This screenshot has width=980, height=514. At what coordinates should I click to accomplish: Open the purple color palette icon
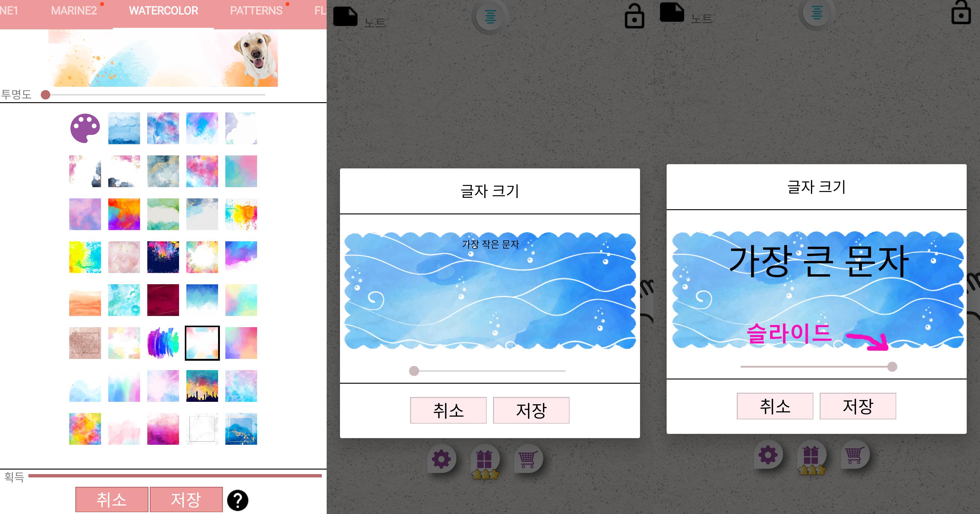[85, 128]
